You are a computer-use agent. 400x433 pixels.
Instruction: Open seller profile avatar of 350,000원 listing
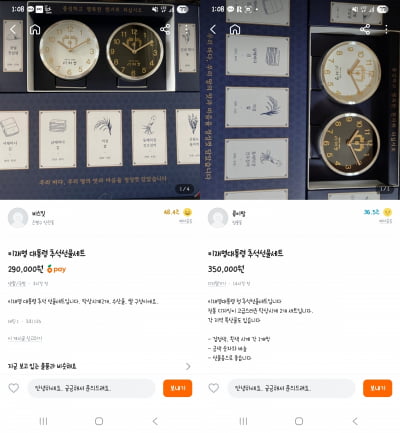coord(218,218)
